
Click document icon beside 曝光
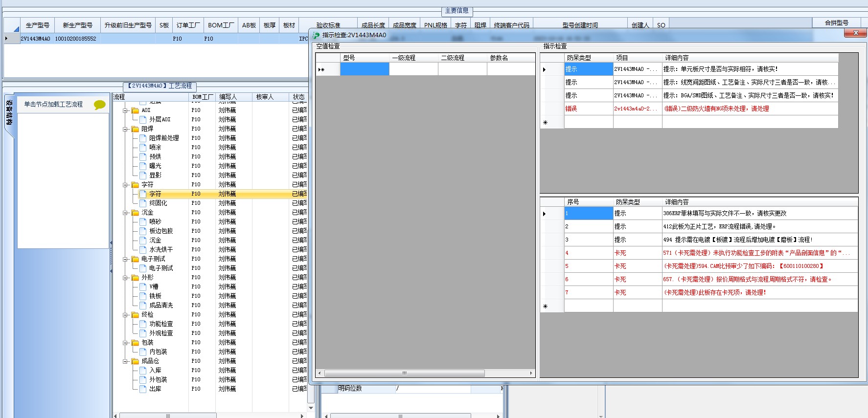pyautogui.click(x=143, y=166)
